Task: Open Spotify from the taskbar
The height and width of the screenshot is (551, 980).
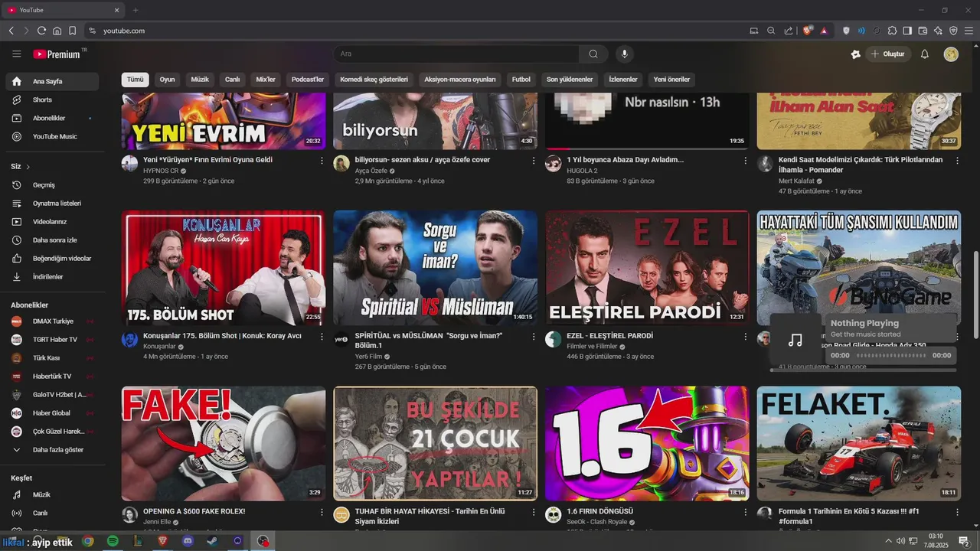Action: [x=113, y=541]
